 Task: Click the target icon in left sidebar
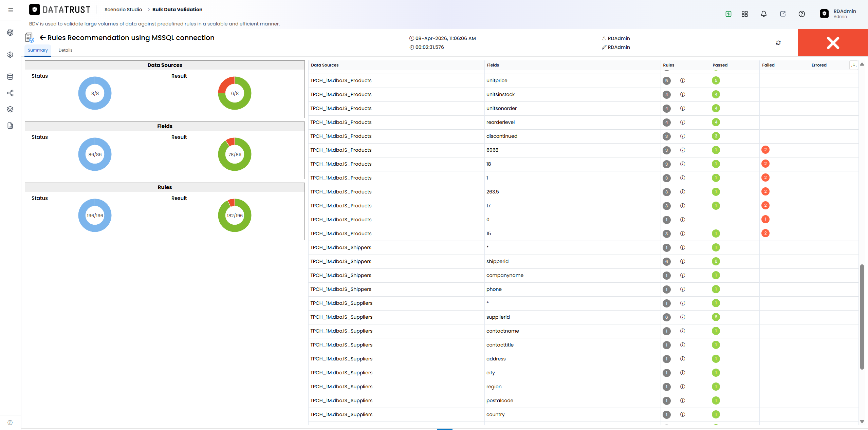(x=10, y=33)
